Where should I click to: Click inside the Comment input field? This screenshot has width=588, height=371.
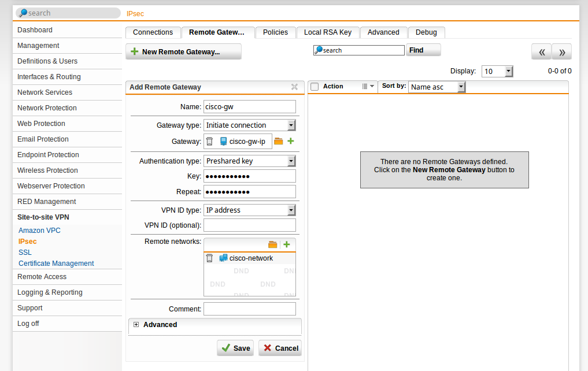click(249, 309)
